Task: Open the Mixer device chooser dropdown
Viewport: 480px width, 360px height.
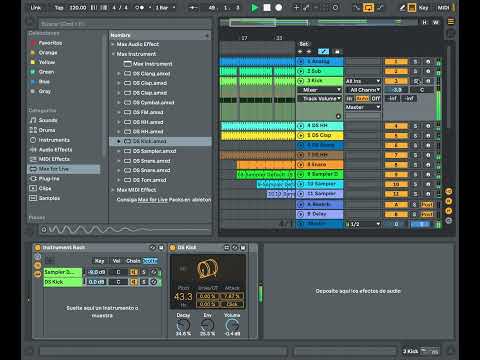Action: pyautogui.click(x=320, y=90)
